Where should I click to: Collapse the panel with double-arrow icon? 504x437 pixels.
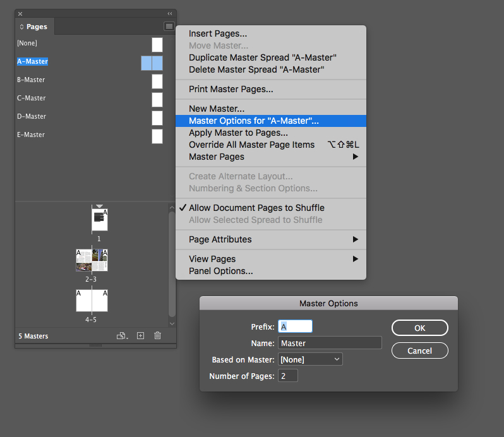coord(169,13)
